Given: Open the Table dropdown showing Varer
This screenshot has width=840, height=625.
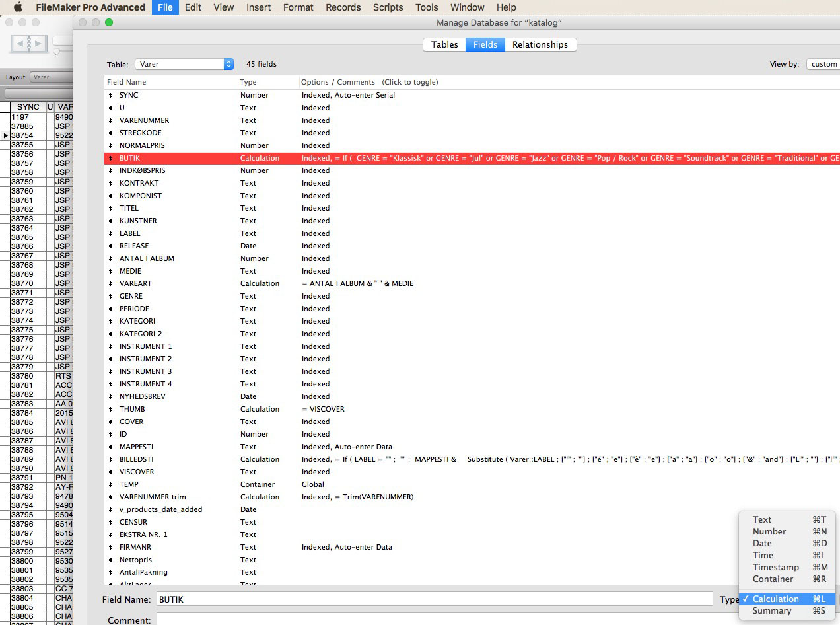Looking at the screenshot, I should click(x=184, y=64).
